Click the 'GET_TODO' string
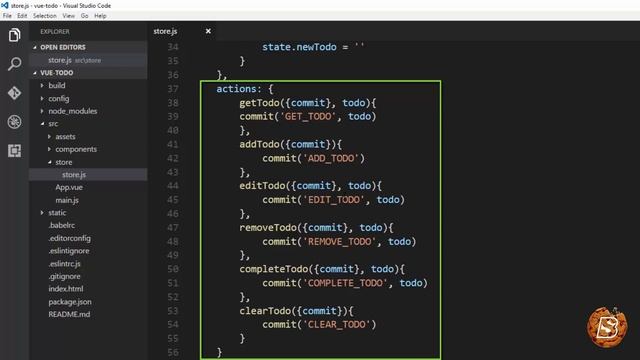Viewport: 640px width, 360px height. point(311,116)
